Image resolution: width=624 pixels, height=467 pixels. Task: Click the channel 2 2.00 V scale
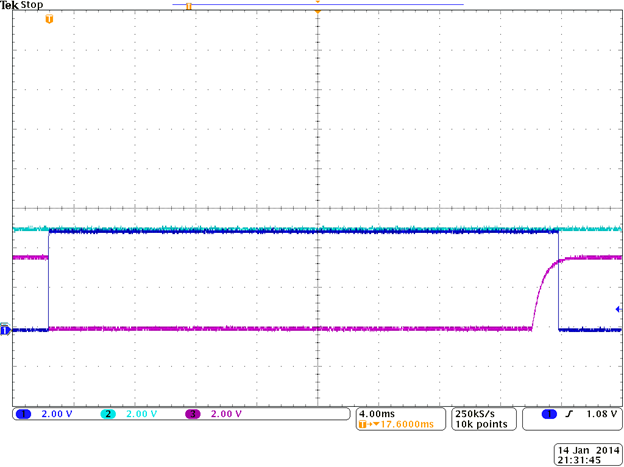click(142, 414)
